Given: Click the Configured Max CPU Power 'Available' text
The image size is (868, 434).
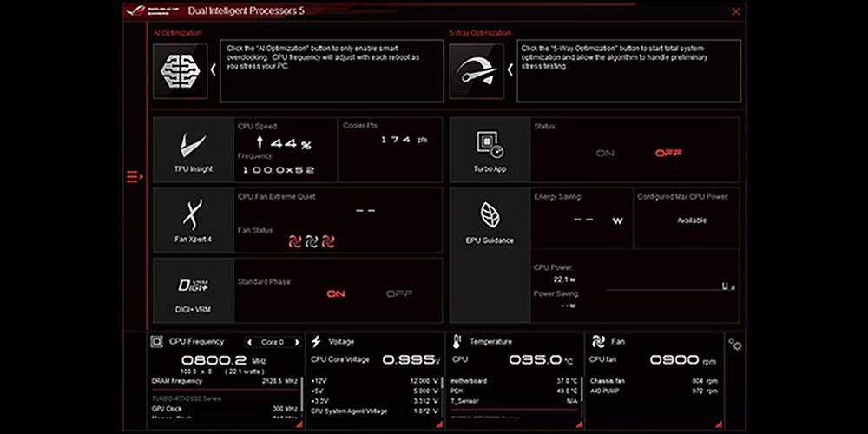Looking at the screenshot, I should (691, 220).
